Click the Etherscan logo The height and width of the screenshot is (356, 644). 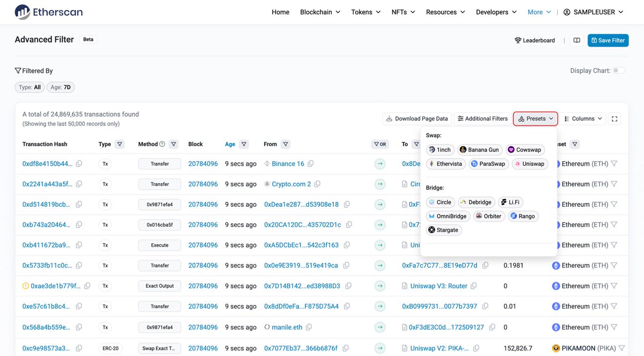pyautogui.click(x=48, y=12)
